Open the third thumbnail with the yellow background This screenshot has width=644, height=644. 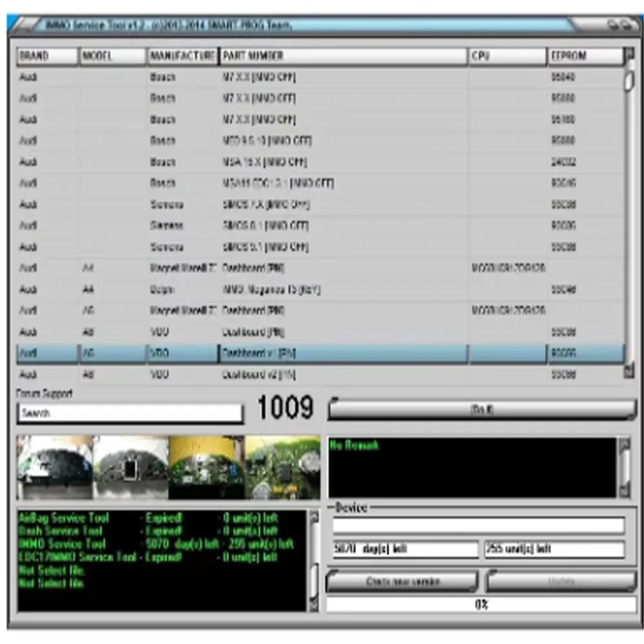coord(207,468)
